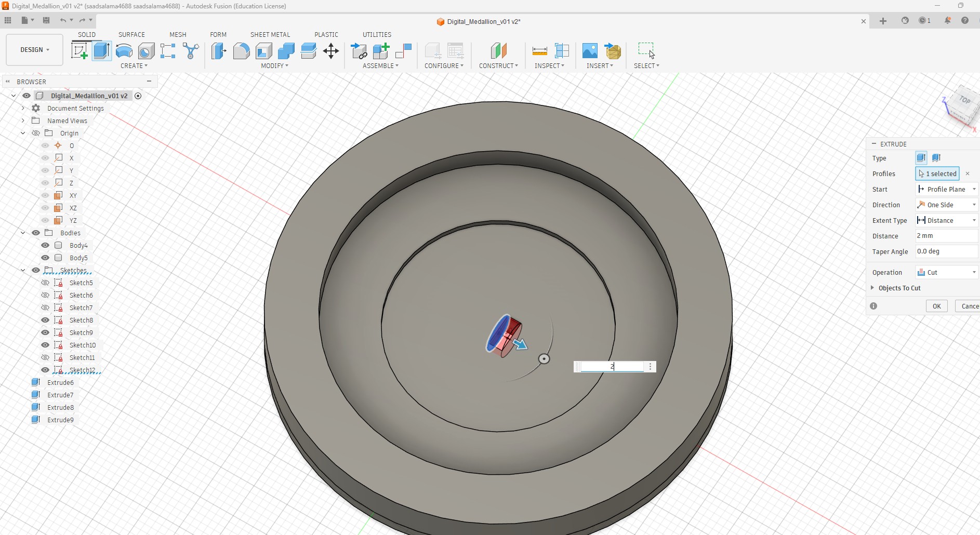
Task: Click the Distance field showing 2 mm
Action: tap(947, 236)
